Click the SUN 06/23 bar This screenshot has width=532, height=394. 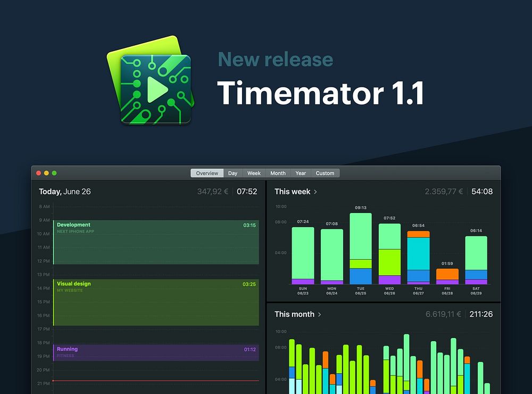303,256
